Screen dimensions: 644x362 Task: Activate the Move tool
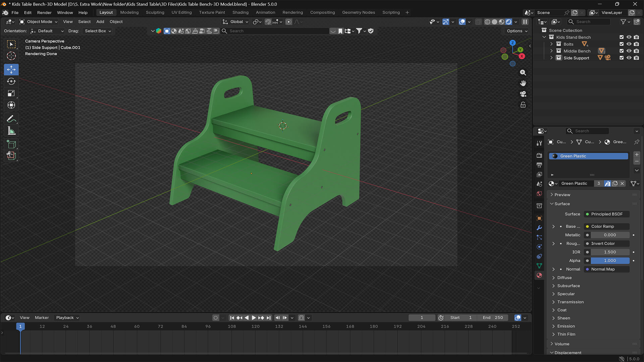(11, 69)
